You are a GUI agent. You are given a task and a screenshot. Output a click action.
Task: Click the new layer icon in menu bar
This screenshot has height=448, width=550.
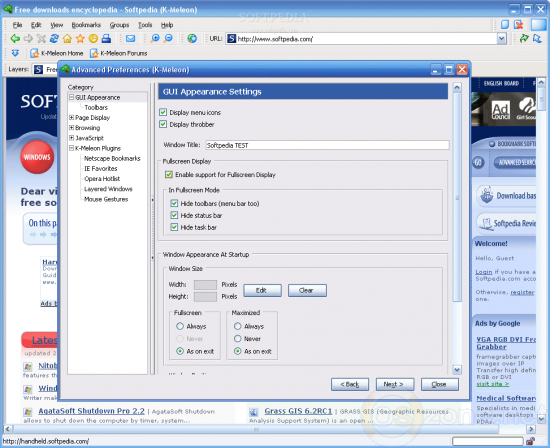(505, 25)
